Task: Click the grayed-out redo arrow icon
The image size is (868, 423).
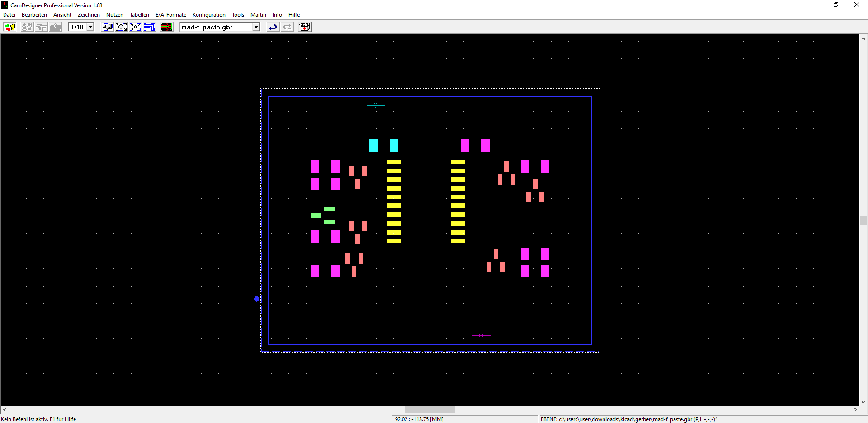Action: 287,27
